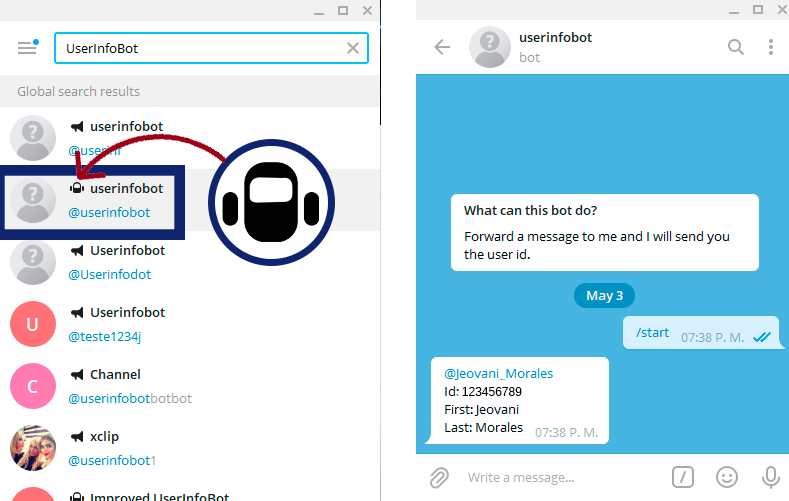Viewport: 789px width, 501px height.
Task: Click the red U avatar
Action: tap(33, 324)
